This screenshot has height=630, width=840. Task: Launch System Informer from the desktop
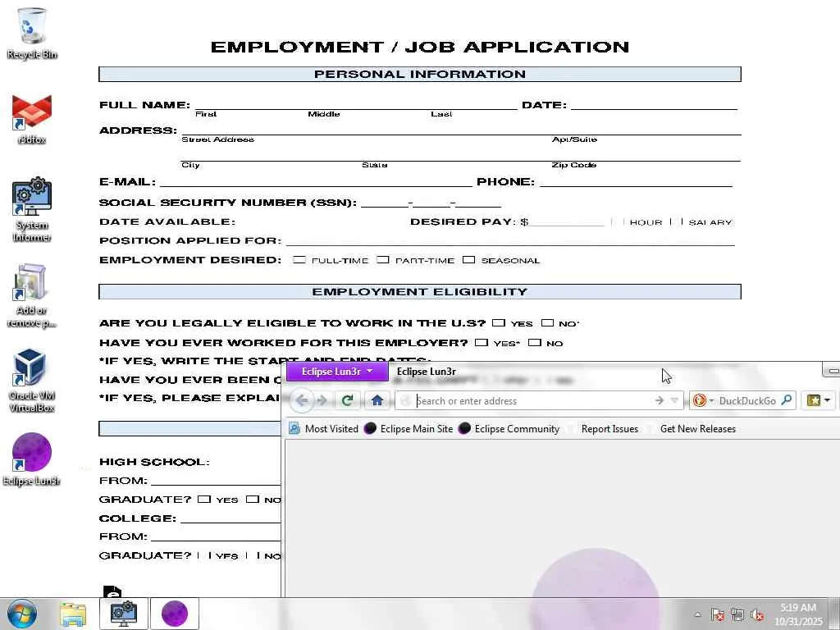click(x=32, y=210)
